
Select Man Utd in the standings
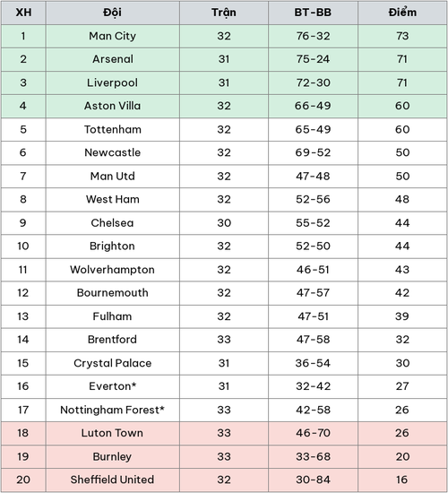[113, 176]
